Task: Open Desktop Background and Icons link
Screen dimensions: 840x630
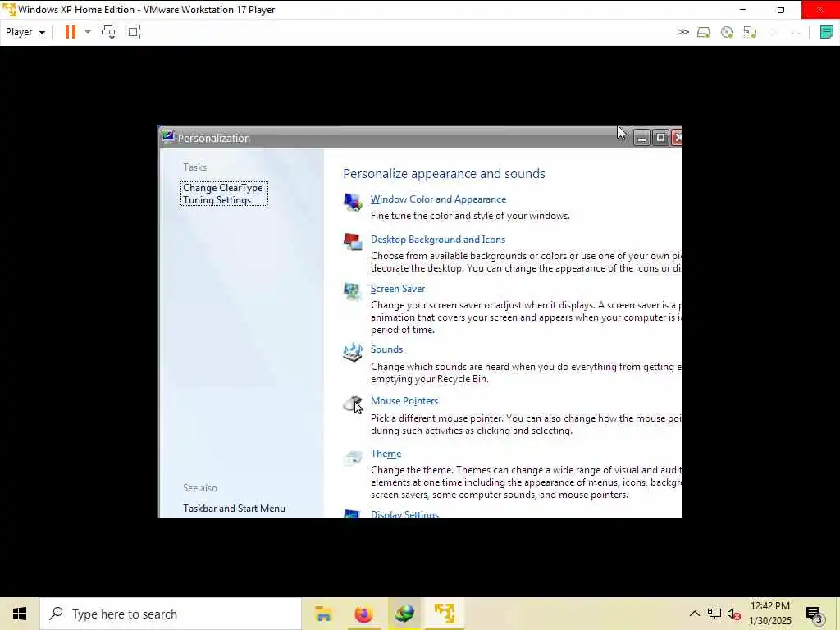Action: pyautogui.click(x=438, y=240)
